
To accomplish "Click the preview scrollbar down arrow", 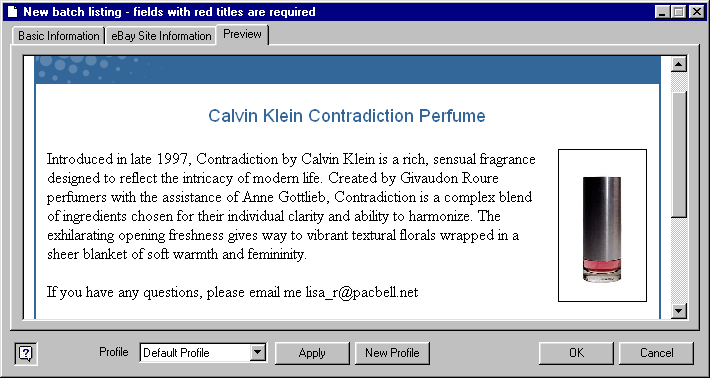I will pyautogui.click(x=679, y=311).
